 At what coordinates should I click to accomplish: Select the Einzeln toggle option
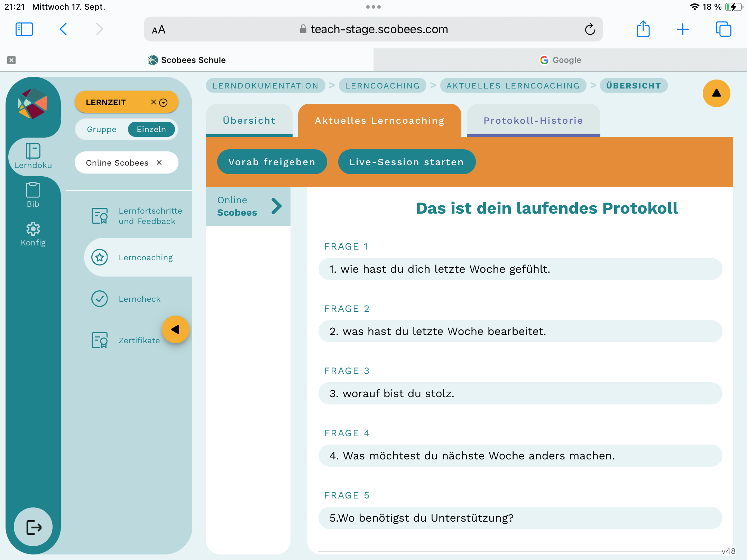click(151, 129)
